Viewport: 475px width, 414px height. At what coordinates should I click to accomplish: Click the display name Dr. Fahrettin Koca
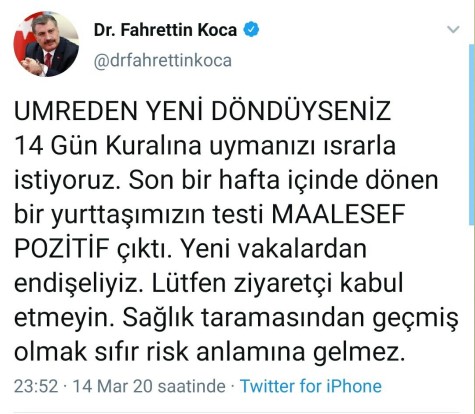[x=165, y=30]
